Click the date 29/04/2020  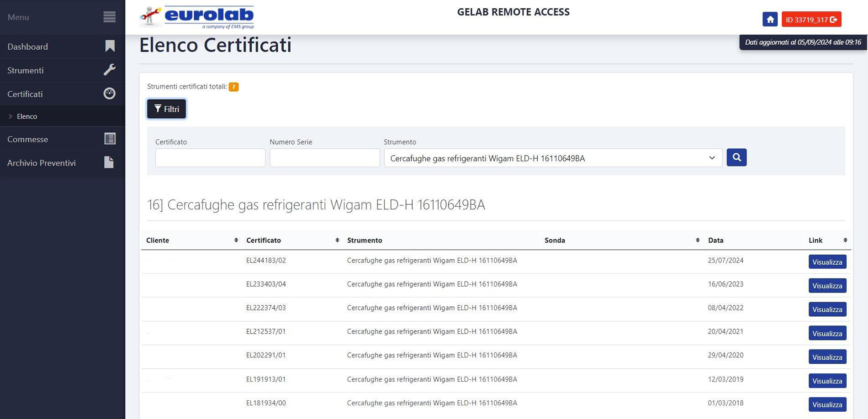pyautogui.click(x=725, y=356)
